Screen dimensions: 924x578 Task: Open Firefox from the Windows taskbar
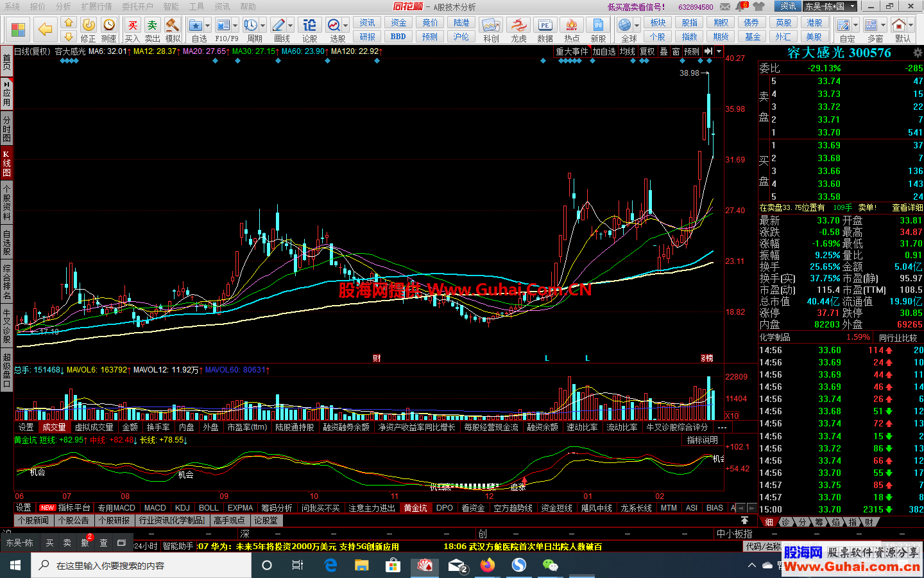pos(488,565)
